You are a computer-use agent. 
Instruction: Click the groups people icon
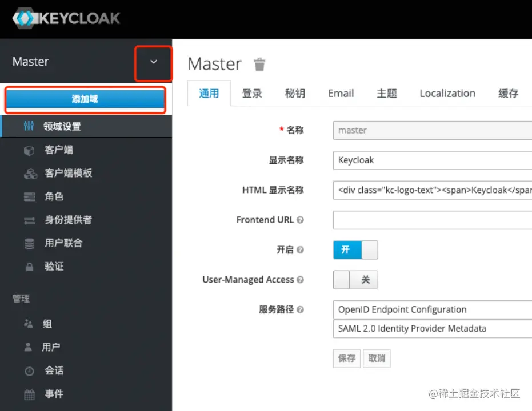click(29, 324)
